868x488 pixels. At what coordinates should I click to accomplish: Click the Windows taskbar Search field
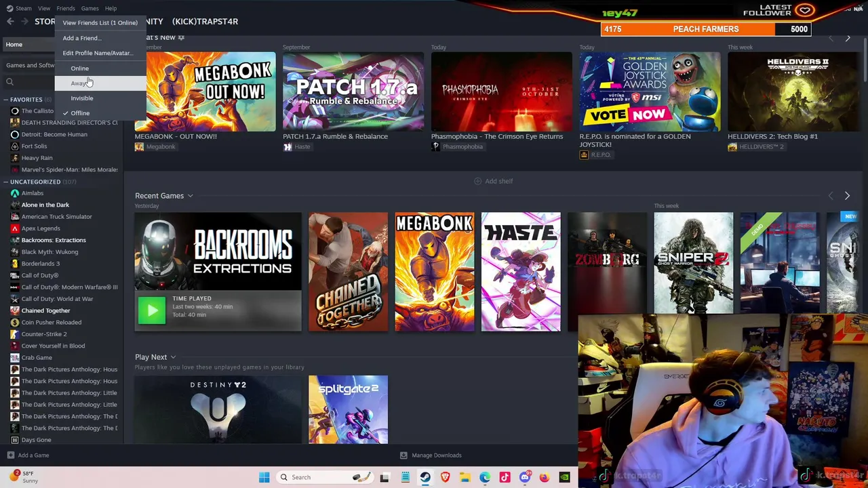pyautogui.click(x=324, y=477)
